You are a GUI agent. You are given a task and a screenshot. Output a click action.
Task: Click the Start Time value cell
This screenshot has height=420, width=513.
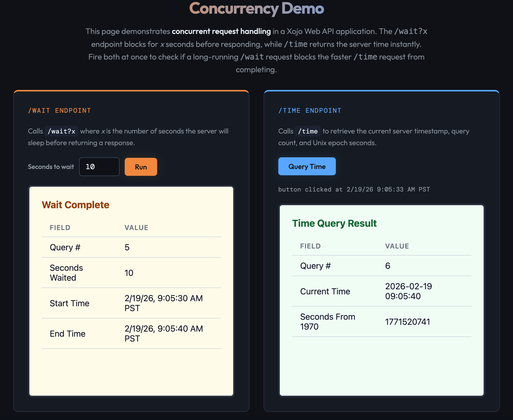tap(163, 303)
